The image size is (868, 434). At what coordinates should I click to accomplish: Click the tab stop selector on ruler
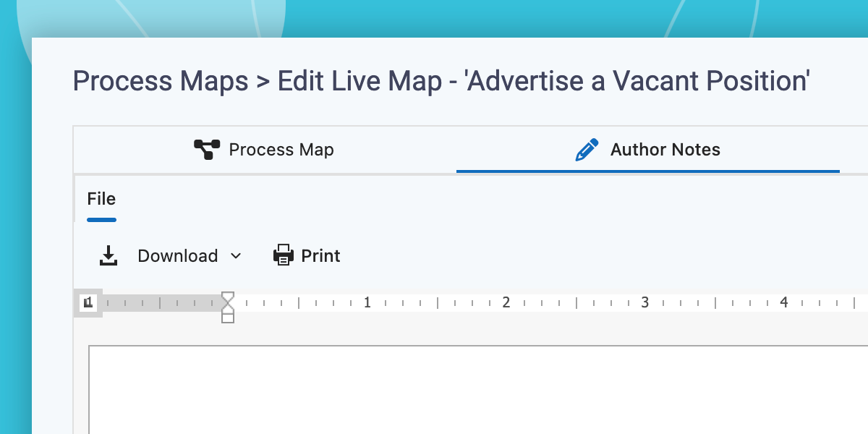pos(88,302)
